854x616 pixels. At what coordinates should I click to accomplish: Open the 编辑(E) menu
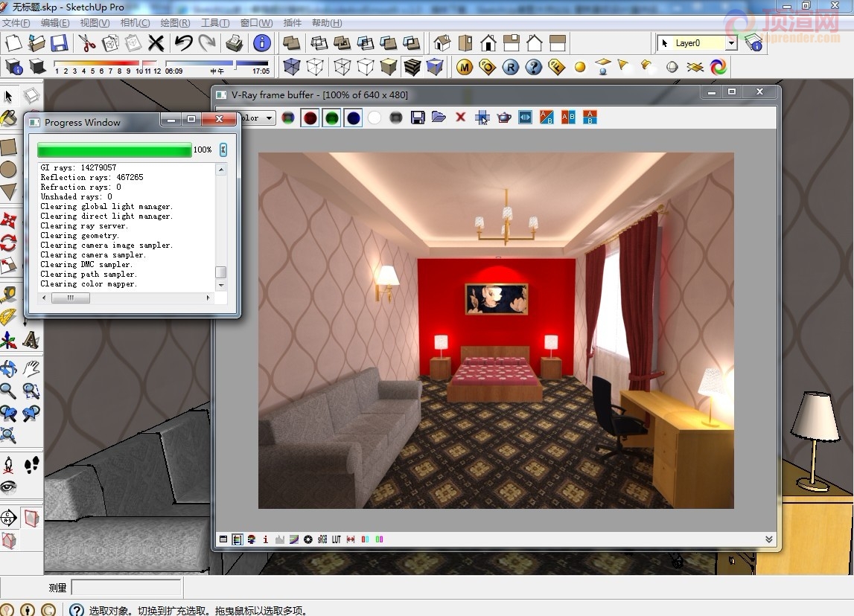click(x=54, y=23)
